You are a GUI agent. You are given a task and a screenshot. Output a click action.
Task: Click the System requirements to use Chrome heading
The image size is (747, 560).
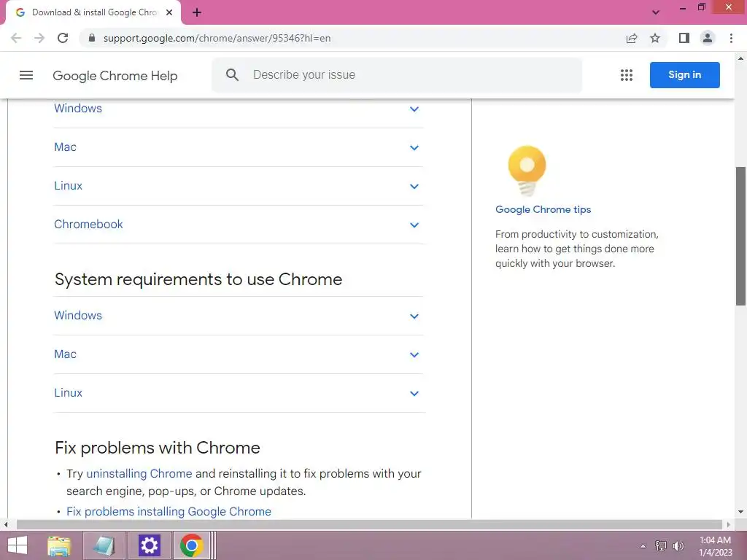click(x=198, y=279)
